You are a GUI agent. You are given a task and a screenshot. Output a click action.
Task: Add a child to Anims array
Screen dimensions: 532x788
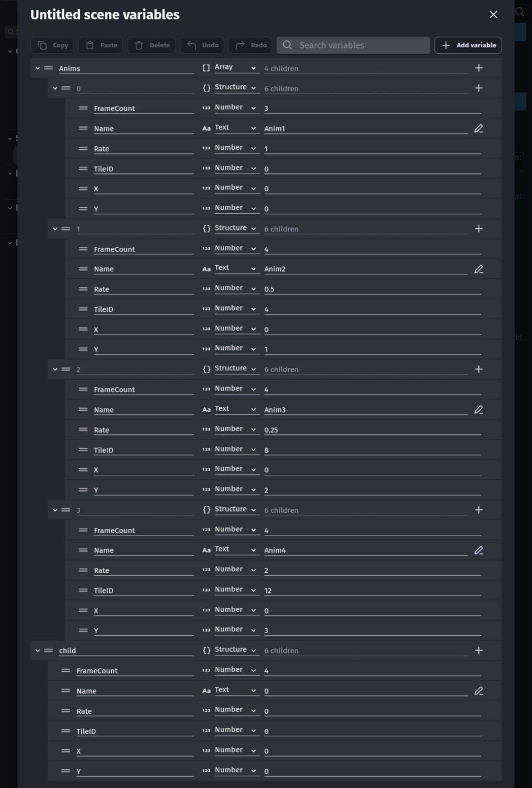[x=478, y=68]
